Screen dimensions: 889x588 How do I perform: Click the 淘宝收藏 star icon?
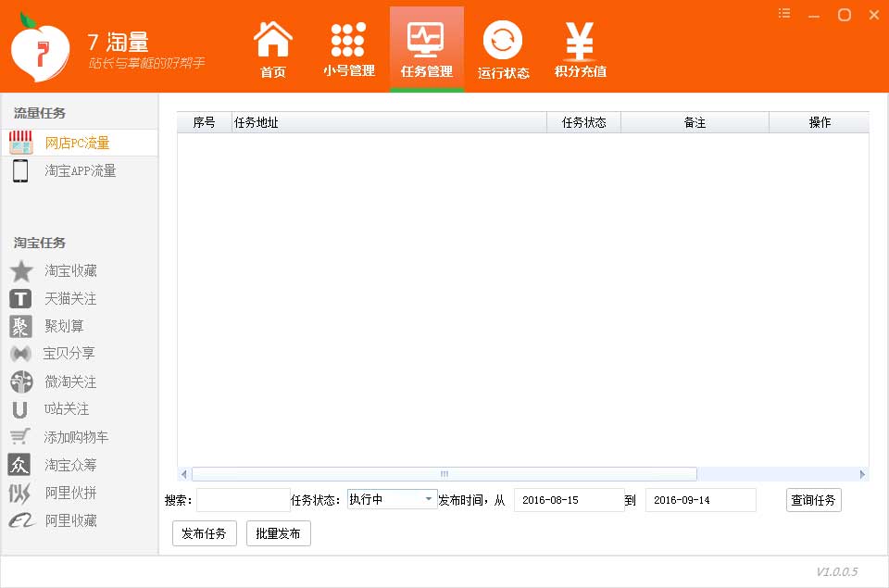click(21, 271)
